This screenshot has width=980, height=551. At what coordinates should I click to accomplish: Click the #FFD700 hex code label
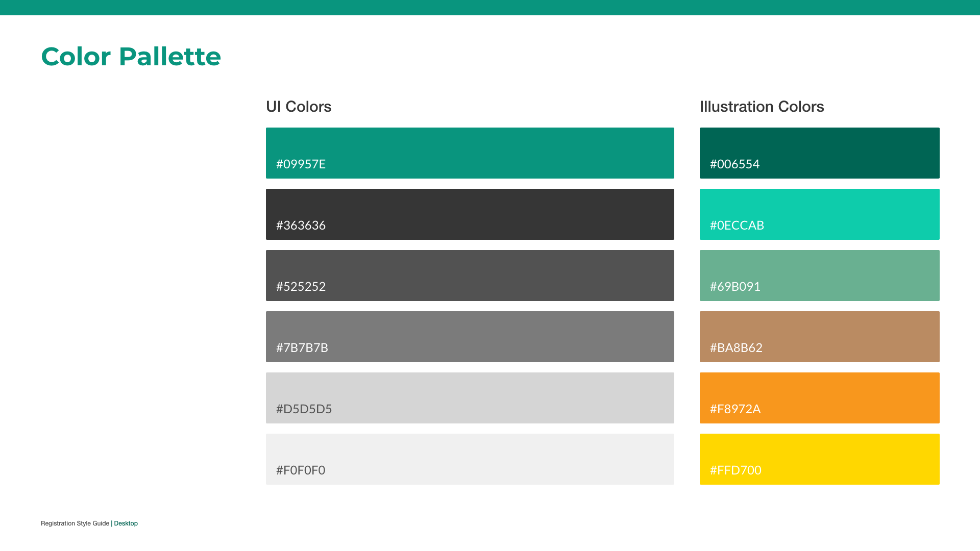[736, 470]
